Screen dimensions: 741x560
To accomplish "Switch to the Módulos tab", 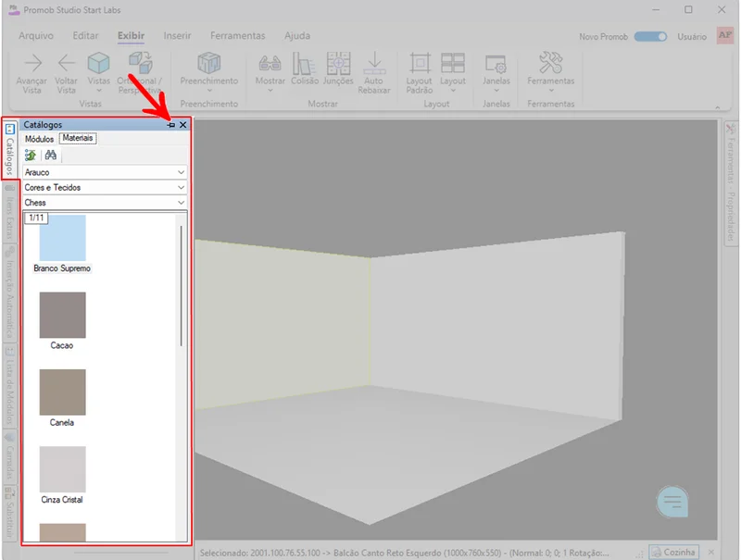I will [x=39, y=139].
